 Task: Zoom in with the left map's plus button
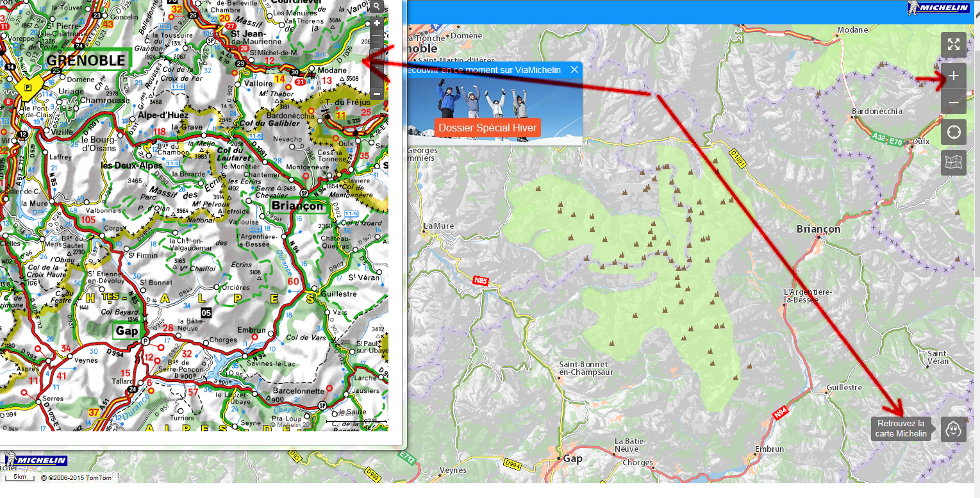[377, 23]
